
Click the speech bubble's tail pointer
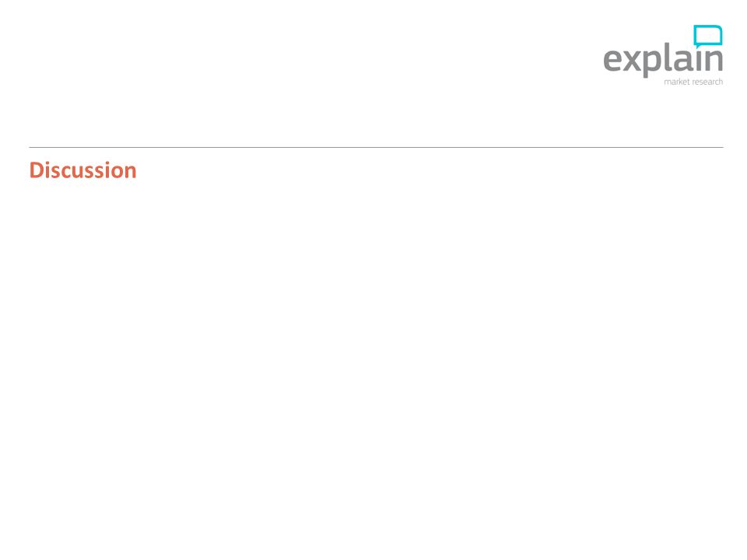(x=697, y=46)
